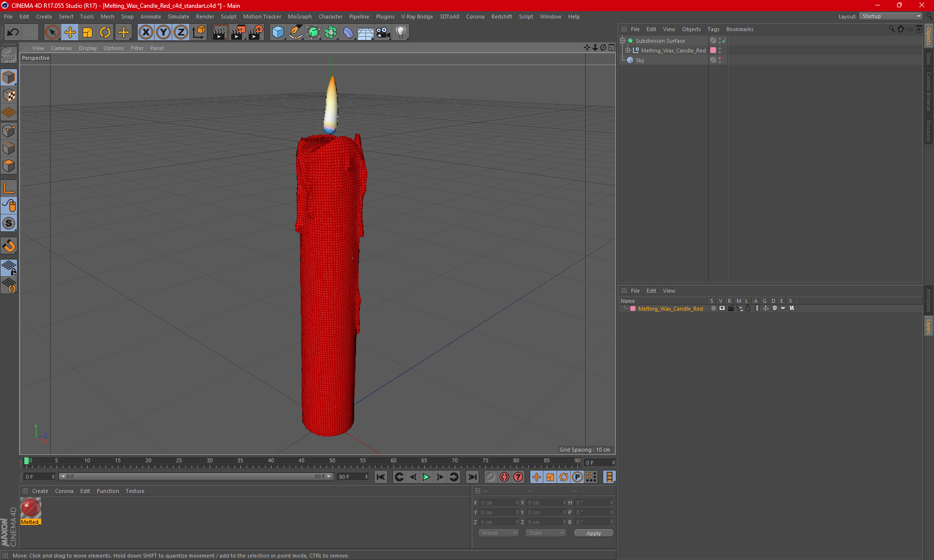
Task: Toggle Subdivision Surface enable checkmark
Action: click(724, 41)
